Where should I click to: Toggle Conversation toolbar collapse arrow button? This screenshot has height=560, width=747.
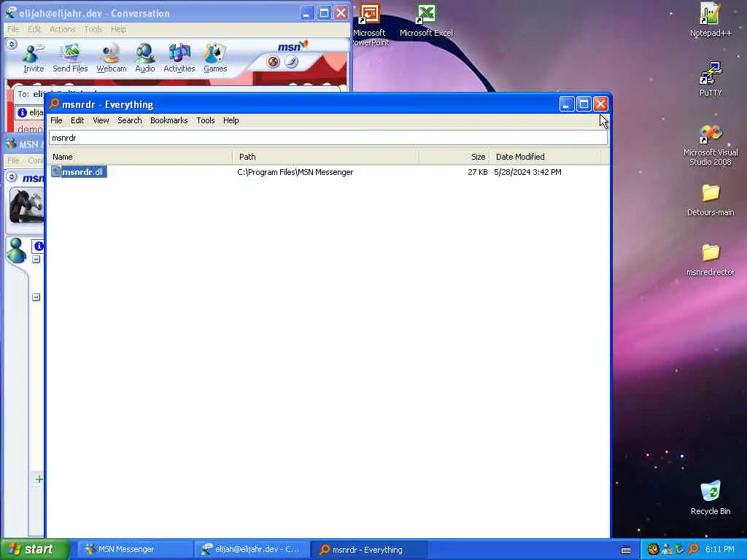click(x=12, y=44)
